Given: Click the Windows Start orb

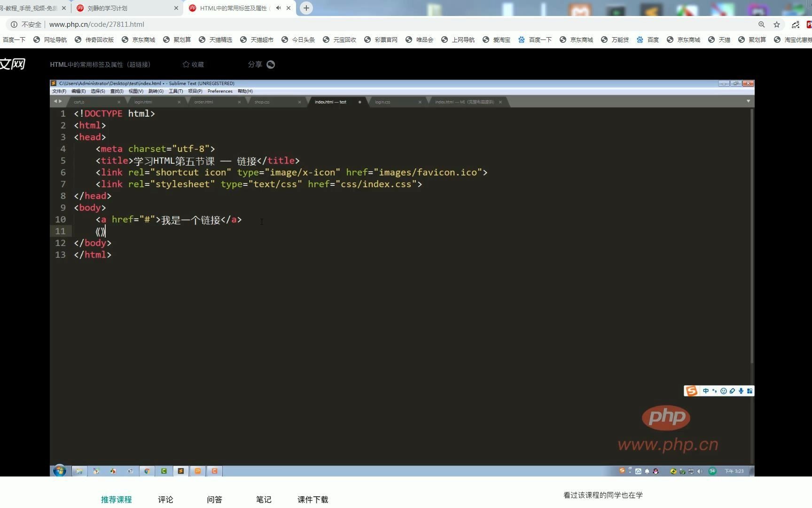Looking at the screenshot, I should pyautogui.click(x=60, y=471).
